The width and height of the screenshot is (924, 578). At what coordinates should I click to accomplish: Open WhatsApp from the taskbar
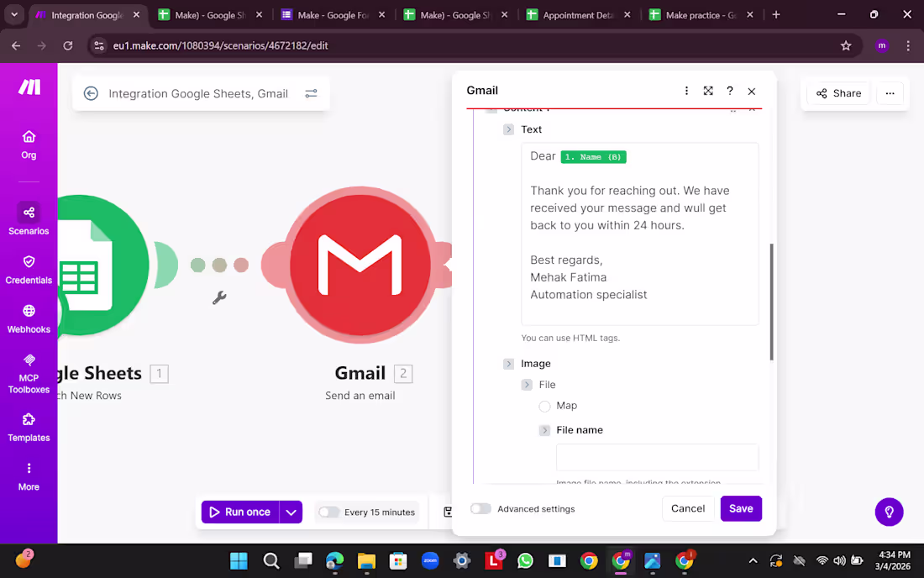pyautogui.click(x=525, y=561)
